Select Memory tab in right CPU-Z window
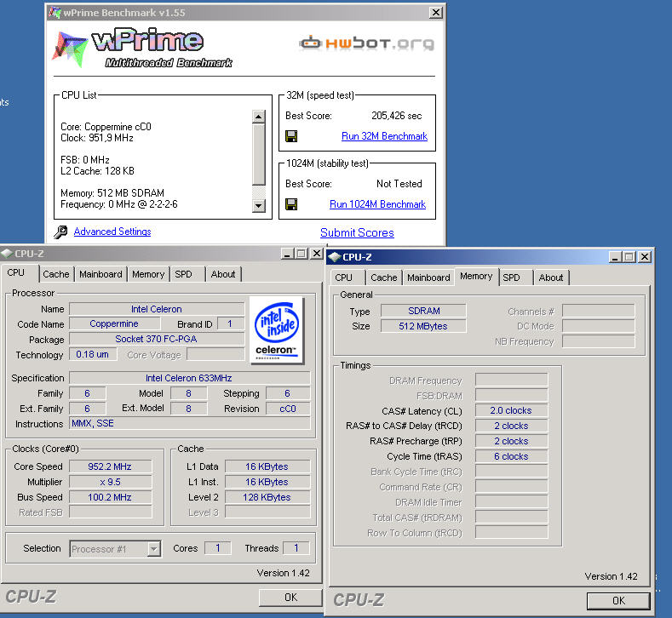The width and height of the screenshot is (672, 618). (476, 277)
